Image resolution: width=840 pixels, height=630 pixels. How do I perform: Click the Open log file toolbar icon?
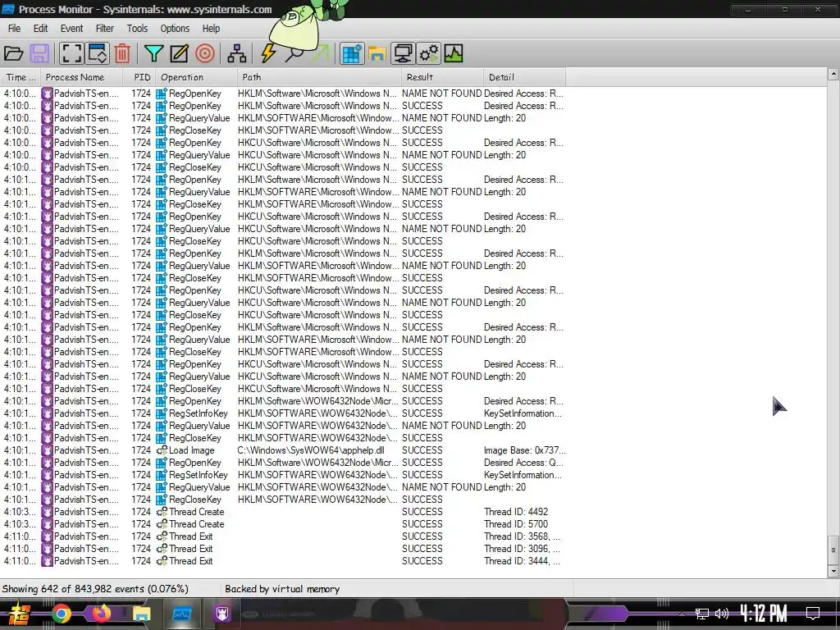(13, 53)
